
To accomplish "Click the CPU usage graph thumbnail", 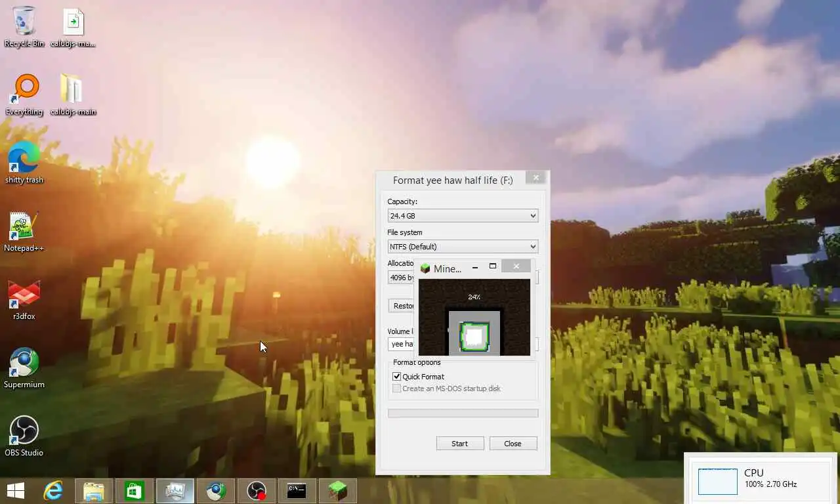I will click(718, 482).
